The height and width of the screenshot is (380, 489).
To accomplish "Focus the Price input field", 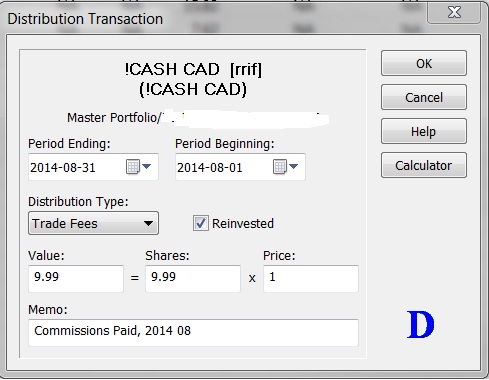I will coord(311,279).
